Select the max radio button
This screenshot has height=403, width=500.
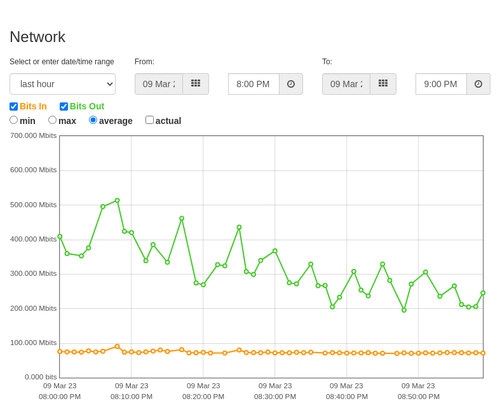tap(52, 120)
